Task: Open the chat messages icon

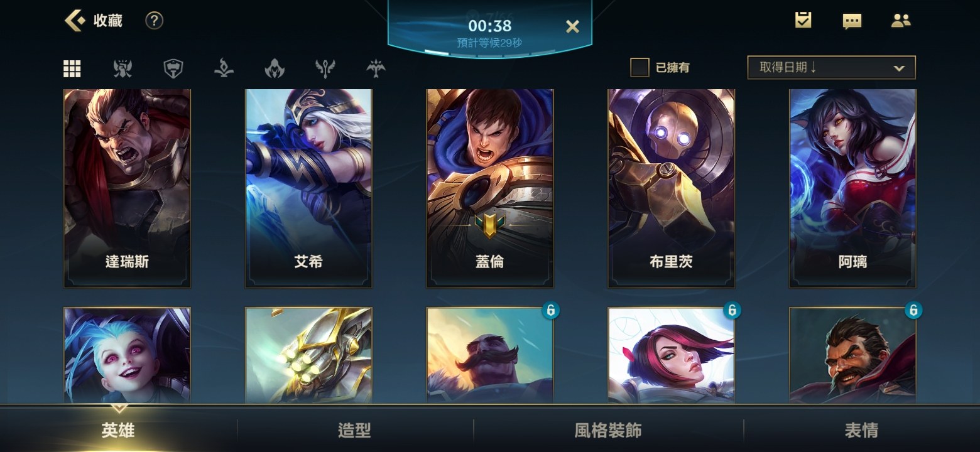Action: tap(852, 21)
